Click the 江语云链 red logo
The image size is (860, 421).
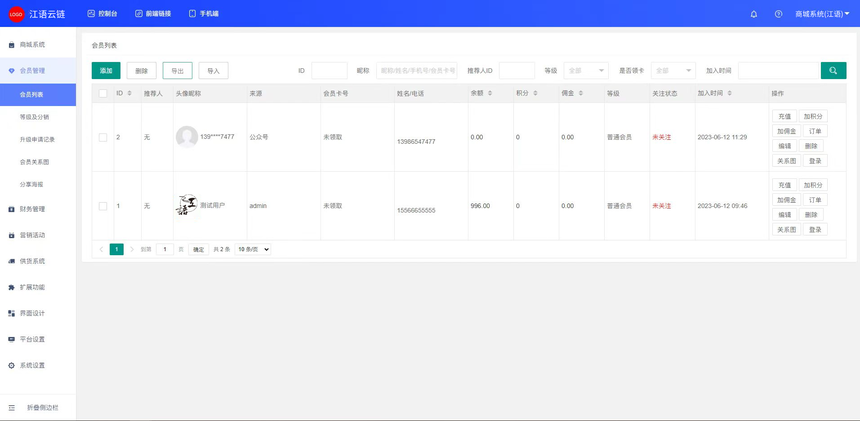16,14
